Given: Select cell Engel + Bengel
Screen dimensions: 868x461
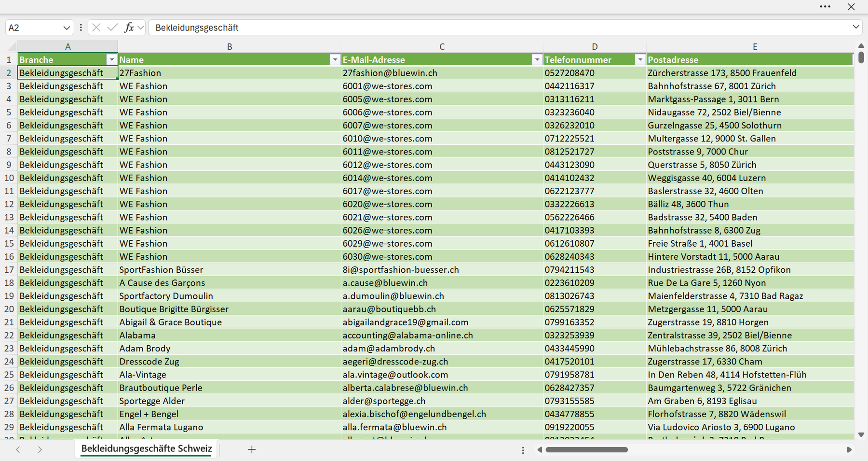Looking at the screenshot, I should coord(230,414).
